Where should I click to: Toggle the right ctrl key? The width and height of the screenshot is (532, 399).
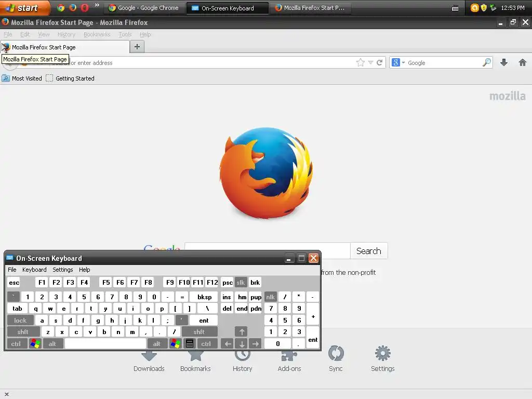click(x=206, y=344)
